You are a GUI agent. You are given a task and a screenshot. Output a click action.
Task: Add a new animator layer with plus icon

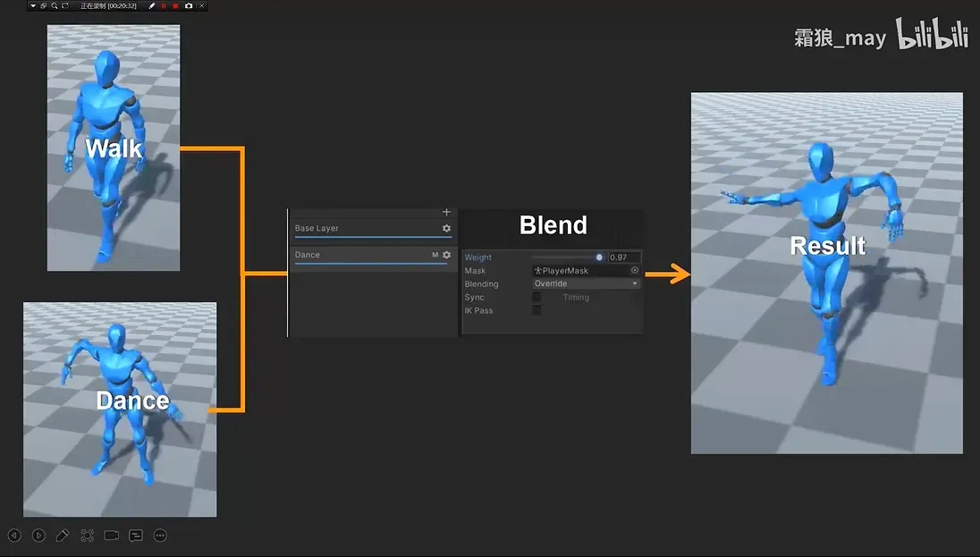pos(447,212)
